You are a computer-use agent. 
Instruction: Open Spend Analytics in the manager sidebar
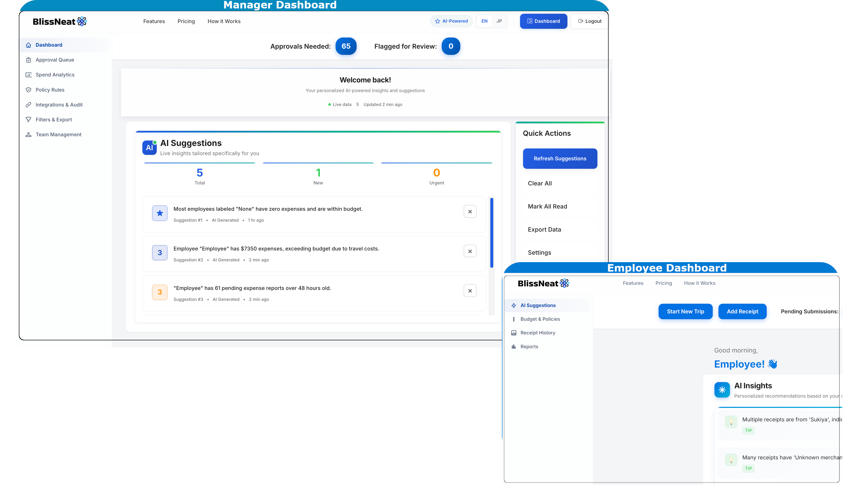[x=55, y=74]
